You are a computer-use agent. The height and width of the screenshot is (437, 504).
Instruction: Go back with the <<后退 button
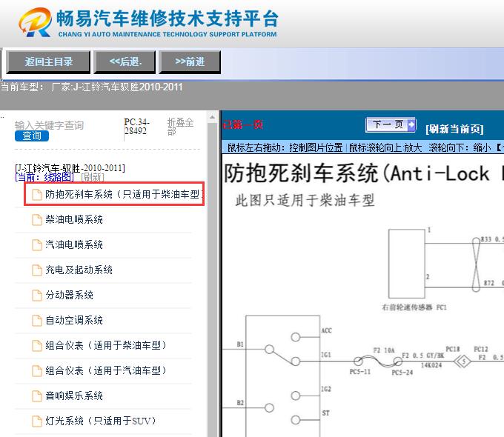(x=125, y=61)
